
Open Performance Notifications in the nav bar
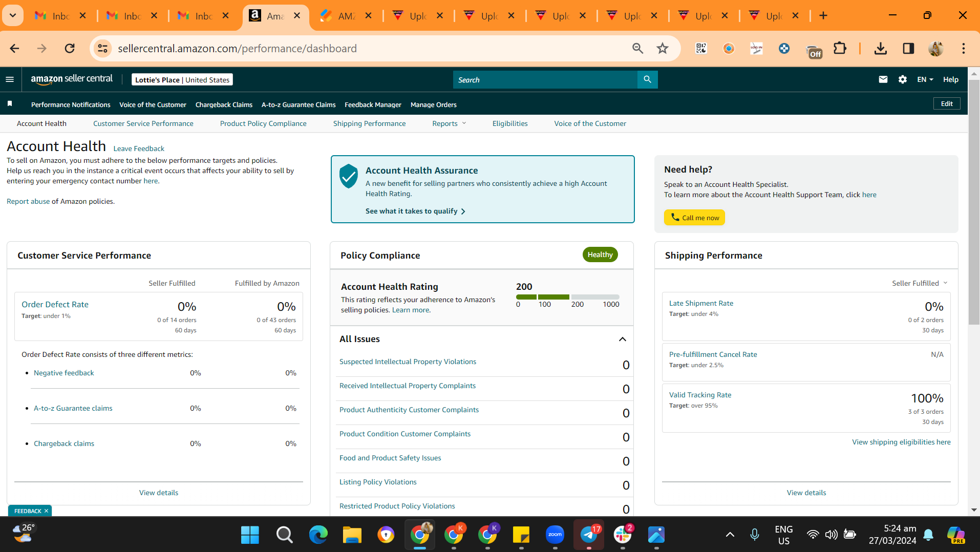click(71, 104)
